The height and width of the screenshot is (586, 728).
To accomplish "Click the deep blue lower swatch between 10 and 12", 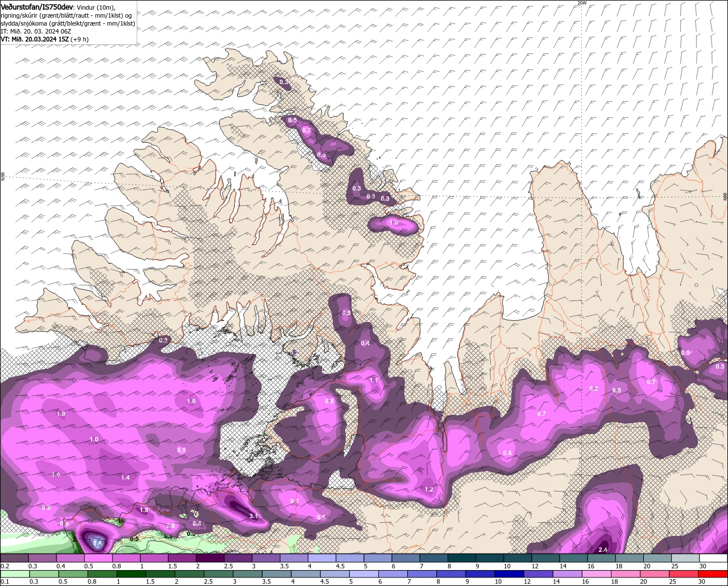I will 508,573.
